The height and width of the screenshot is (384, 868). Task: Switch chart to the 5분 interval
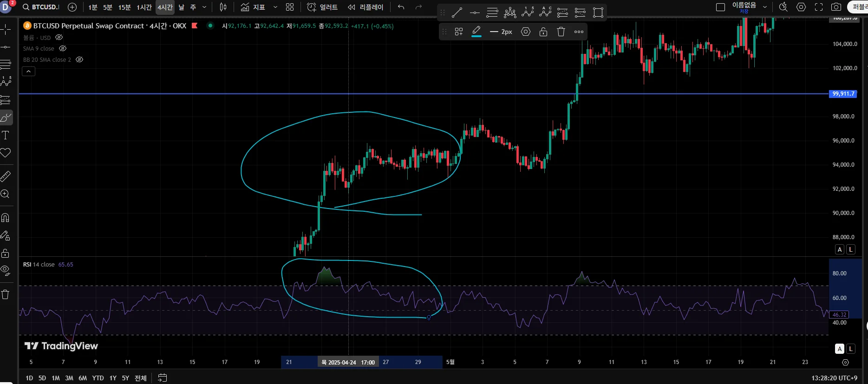click(108, 7)
